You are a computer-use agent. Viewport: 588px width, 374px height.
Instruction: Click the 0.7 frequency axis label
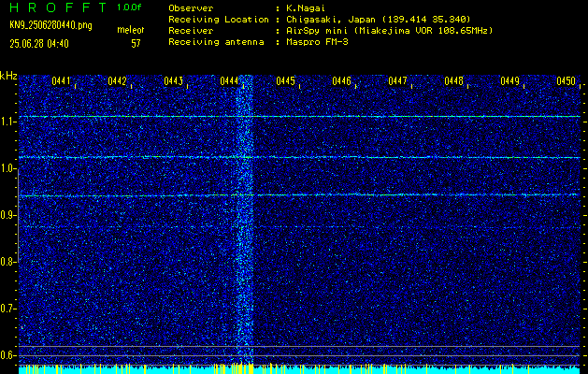pyautogui.click(x=7, y=309)
